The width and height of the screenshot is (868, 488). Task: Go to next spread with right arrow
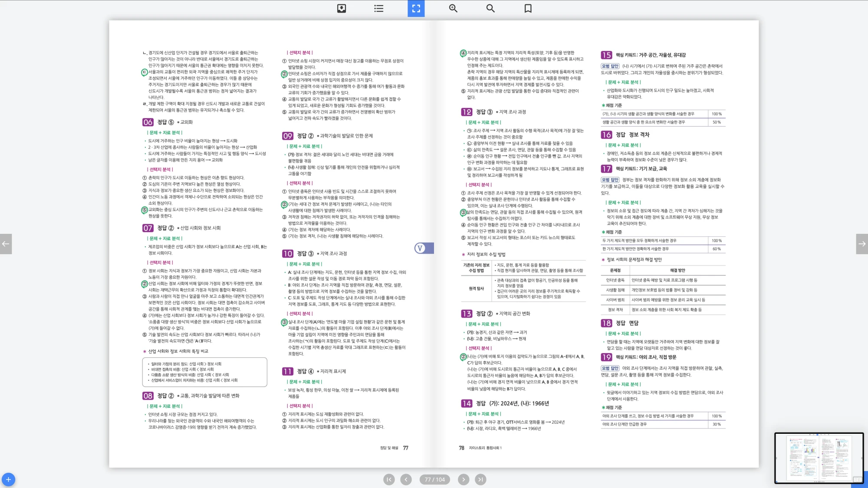(862, 244)
